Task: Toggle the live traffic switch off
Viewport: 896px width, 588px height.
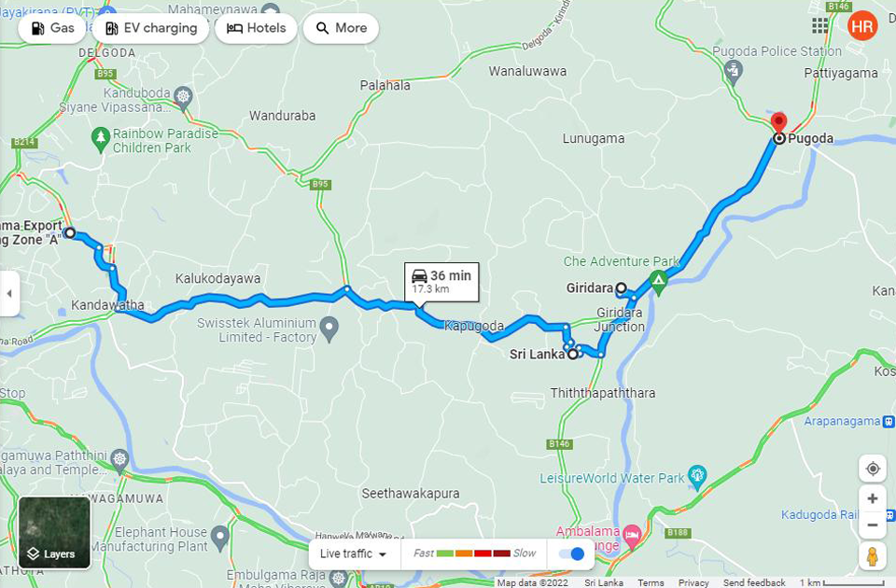Action: 571,553
